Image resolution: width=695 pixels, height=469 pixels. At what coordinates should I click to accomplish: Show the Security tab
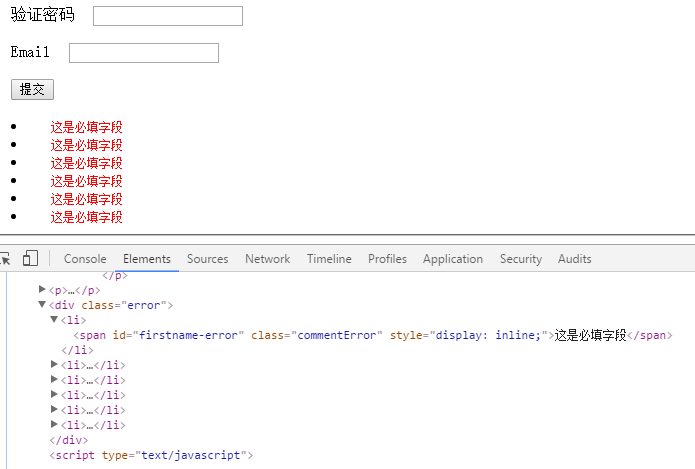pyautogui.click(x=521, y=259)
